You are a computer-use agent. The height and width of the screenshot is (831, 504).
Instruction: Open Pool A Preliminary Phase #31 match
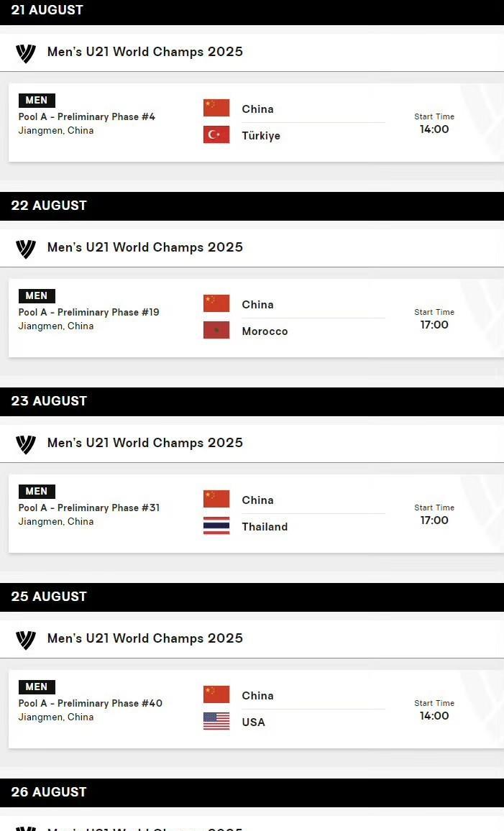(89, 508)
